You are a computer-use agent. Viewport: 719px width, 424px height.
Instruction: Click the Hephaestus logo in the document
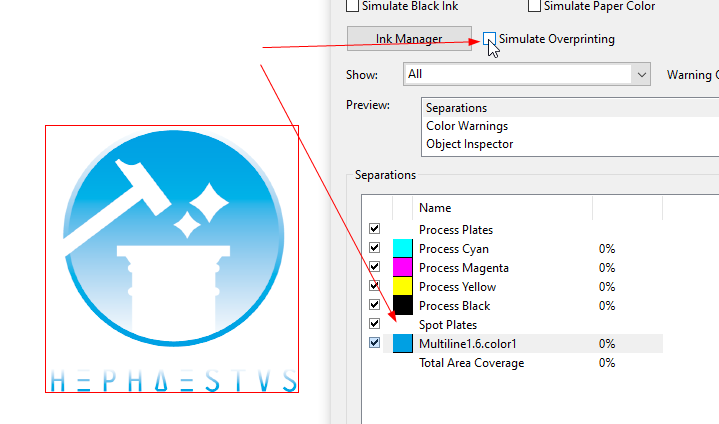coord(172,259)
